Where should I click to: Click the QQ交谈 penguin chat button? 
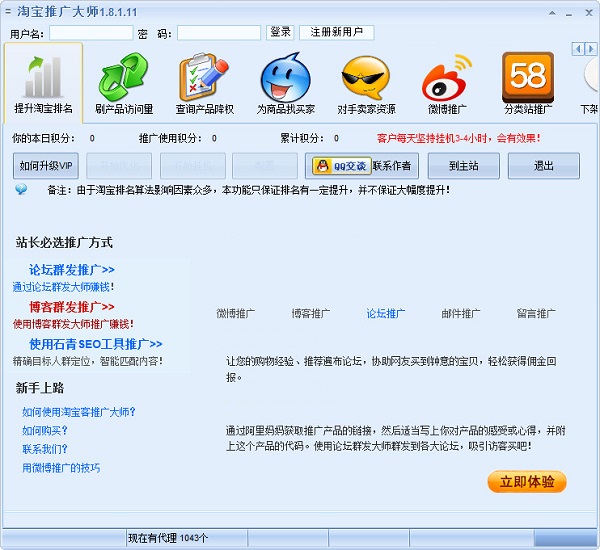[x=342, y=166]
